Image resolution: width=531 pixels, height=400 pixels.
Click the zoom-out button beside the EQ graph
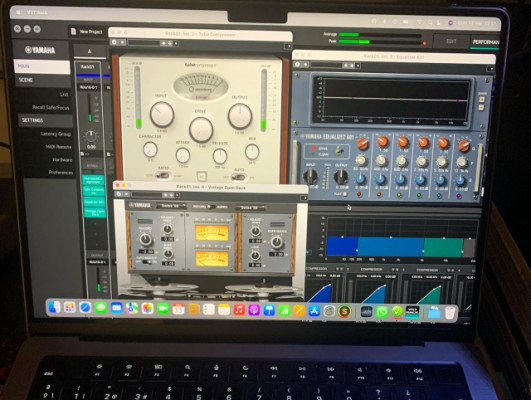click(482, 108)
